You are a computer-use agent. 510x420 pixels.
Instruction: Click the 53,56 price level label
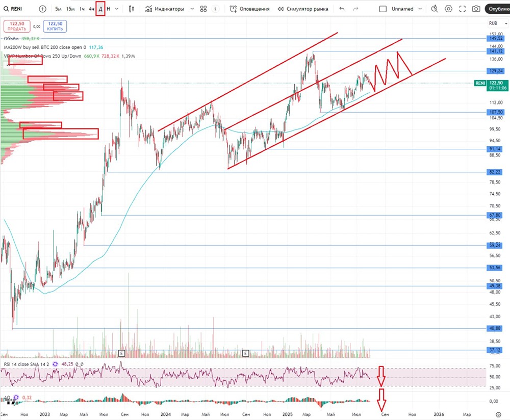pyautogui.click(x=495, y=268)
